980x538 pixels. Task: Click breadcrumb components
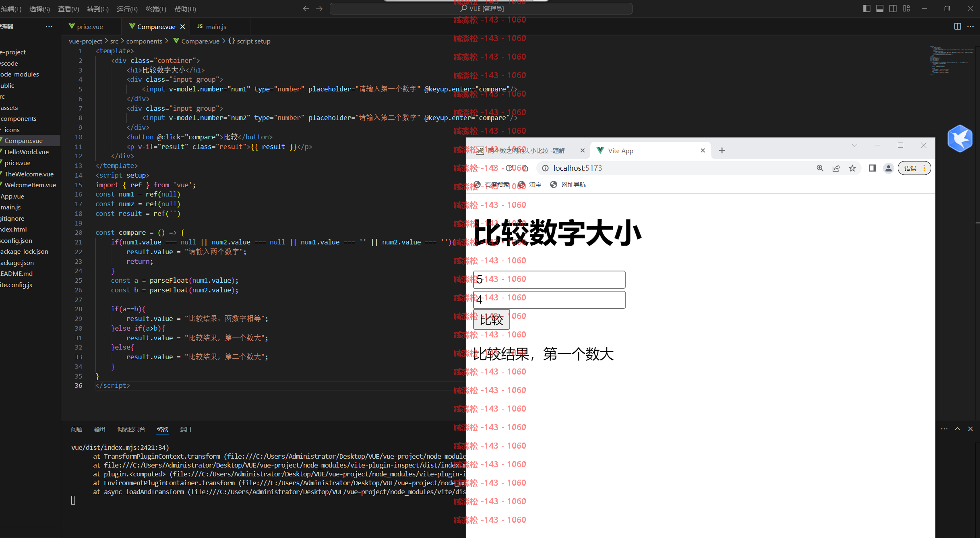[144, 41]
